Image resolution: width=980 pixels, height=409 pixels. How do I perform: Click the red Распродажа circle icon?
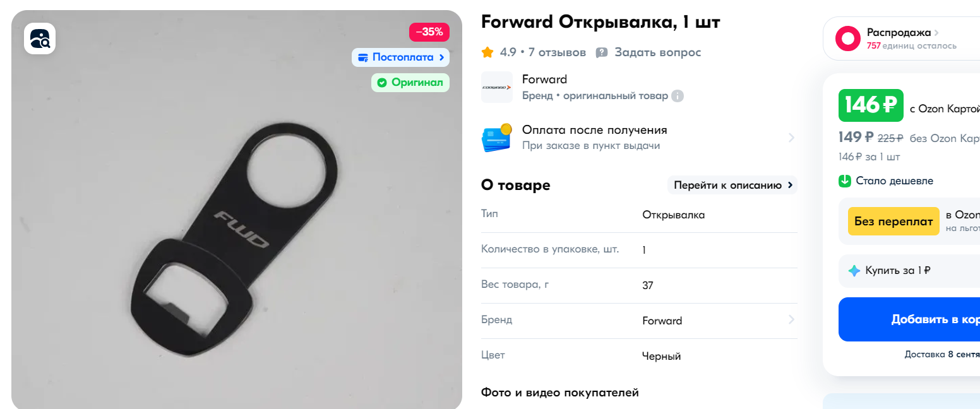(848, 39)
